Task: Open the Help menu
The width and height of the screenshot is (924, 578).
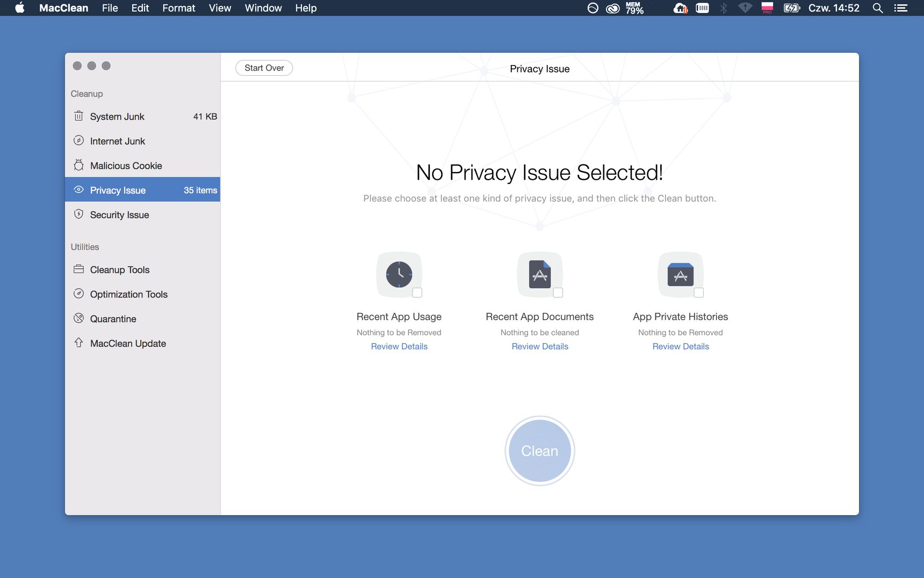Action: click(x=306, y=8)
